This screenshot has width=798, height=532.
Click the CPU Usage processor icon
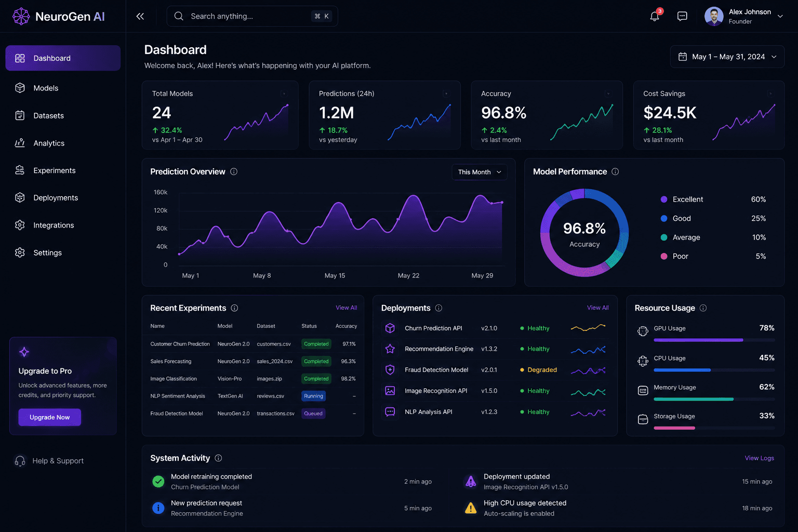pos(643,361)
